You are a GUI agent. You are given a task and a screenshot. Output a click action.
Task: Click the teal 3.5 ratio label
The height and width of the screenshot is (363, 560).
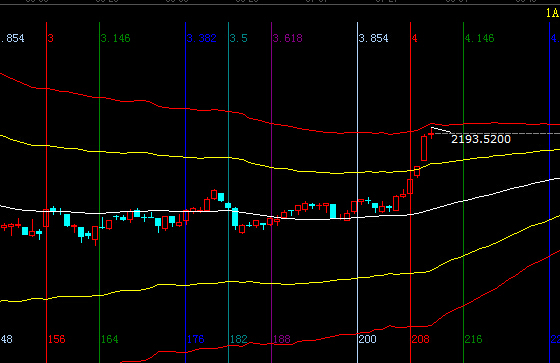[239, 38]
